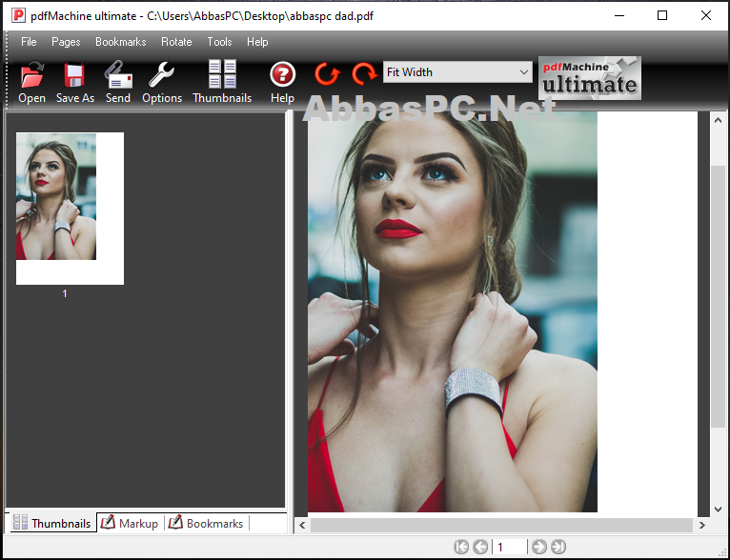Click the pdfMachine ultimate logo
The width and height of the screenshot is (730, 560).
(589, 78)
